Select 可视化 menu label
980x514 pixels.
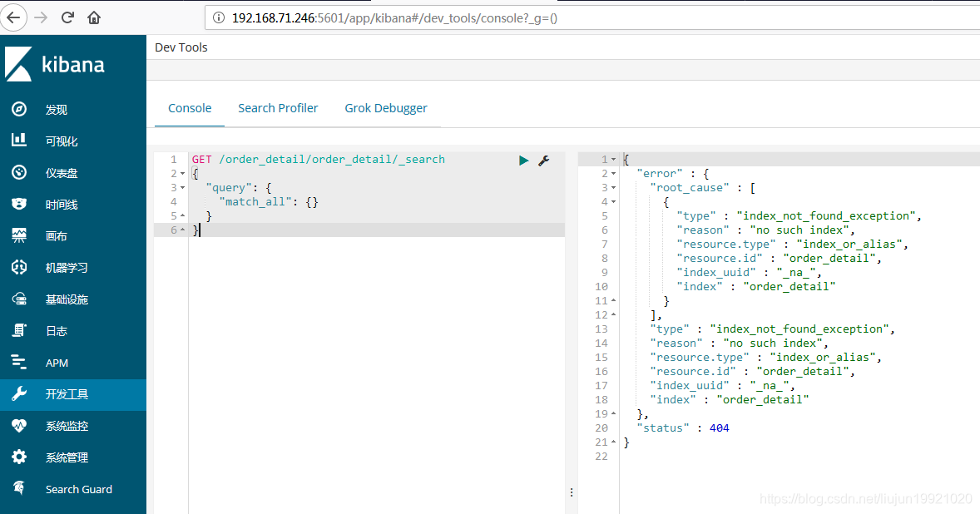[62, 141]
